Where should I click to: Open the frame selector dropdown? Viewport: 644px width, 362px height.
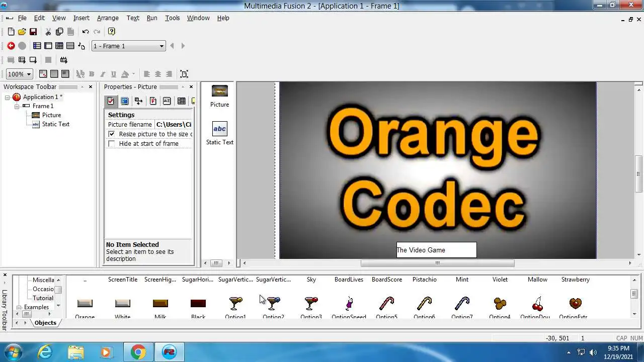162,46
